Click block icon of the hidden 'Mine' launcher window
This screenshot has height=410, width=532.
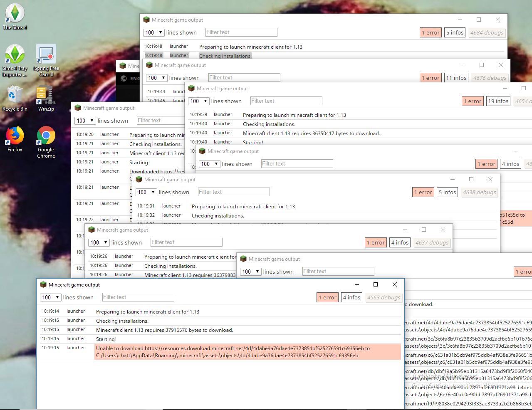(x=123, y=66)
